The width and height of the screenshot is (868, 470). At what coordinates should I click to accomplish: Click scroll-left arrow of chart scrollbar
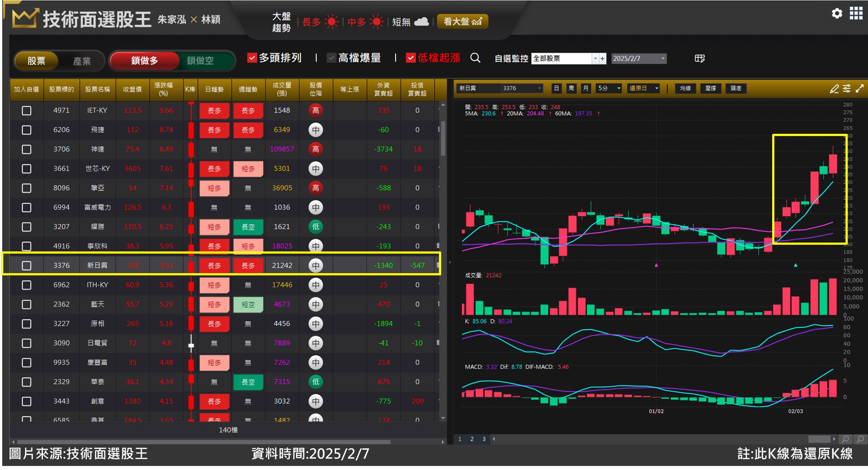click(x=494, y=439)
